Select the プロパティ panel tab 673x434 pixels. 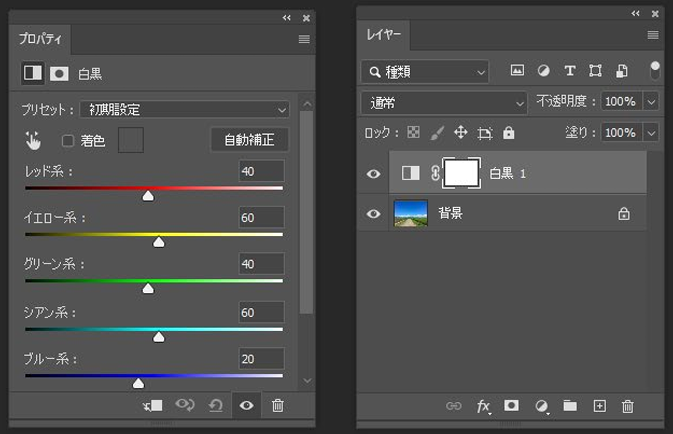click(x=40, y=39)
